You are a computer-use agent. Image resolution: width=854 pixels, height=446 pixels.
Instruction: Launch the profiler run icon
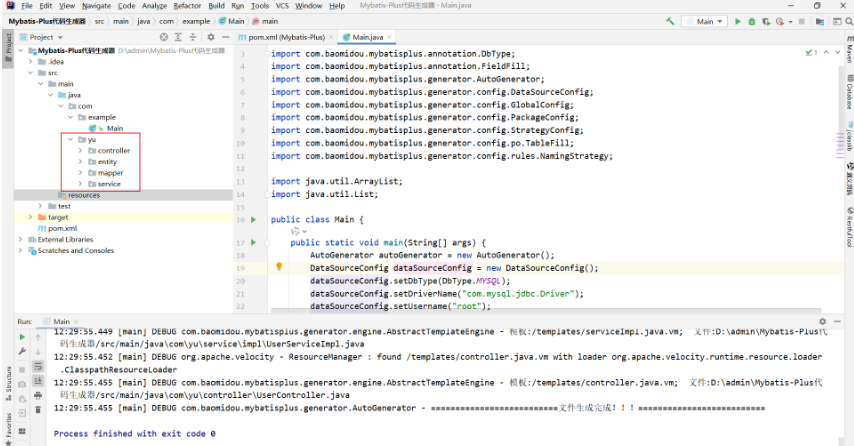coord(780,21)
